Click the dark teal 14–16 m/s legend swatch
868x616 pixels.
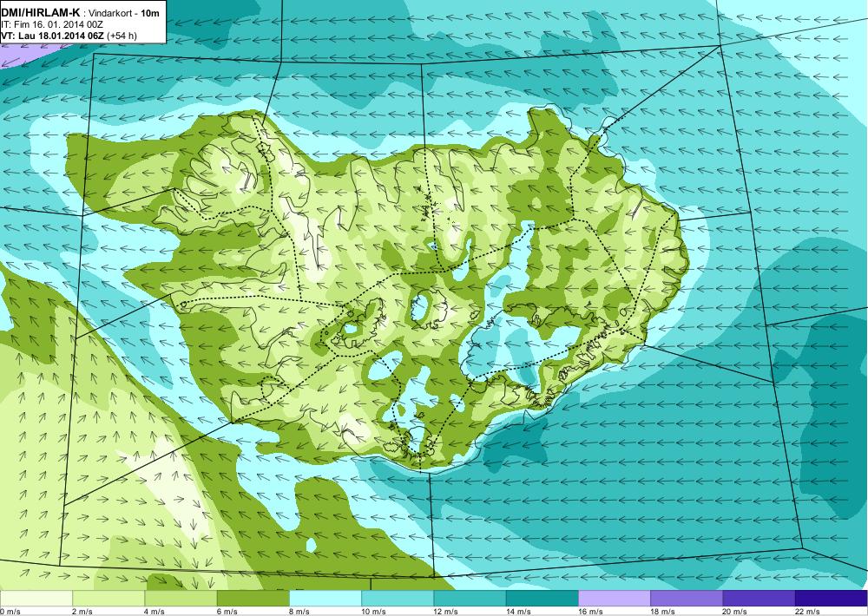542,599
